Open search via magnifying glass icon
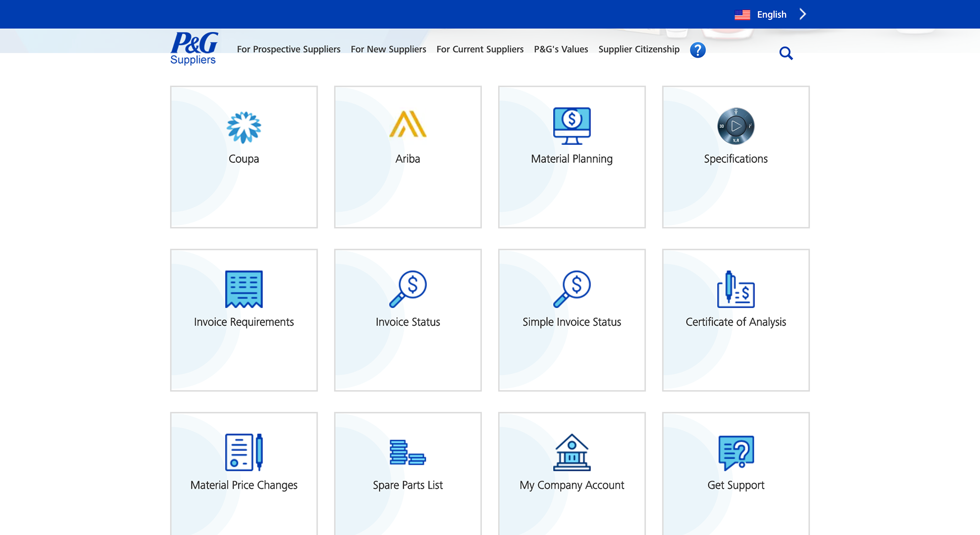The image size is (980, 535). pyautogui.click(x=786, y=53)
